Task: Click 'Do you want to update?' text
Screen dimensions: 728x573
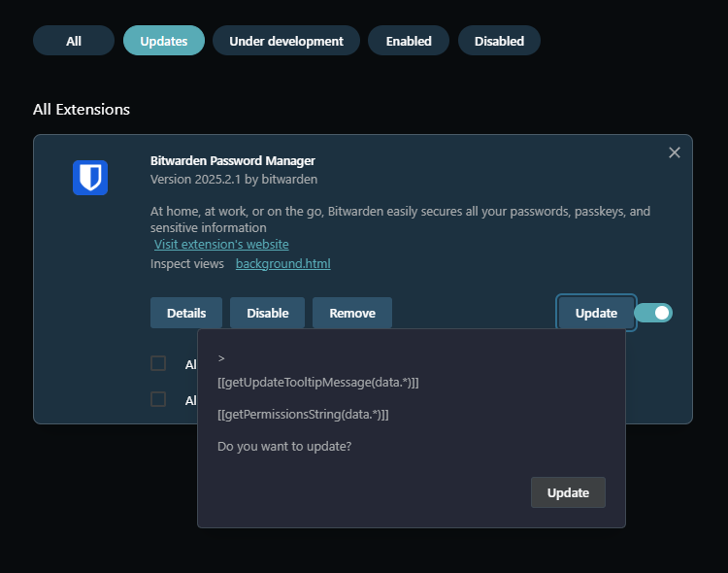Action: (x=284, y=446)
